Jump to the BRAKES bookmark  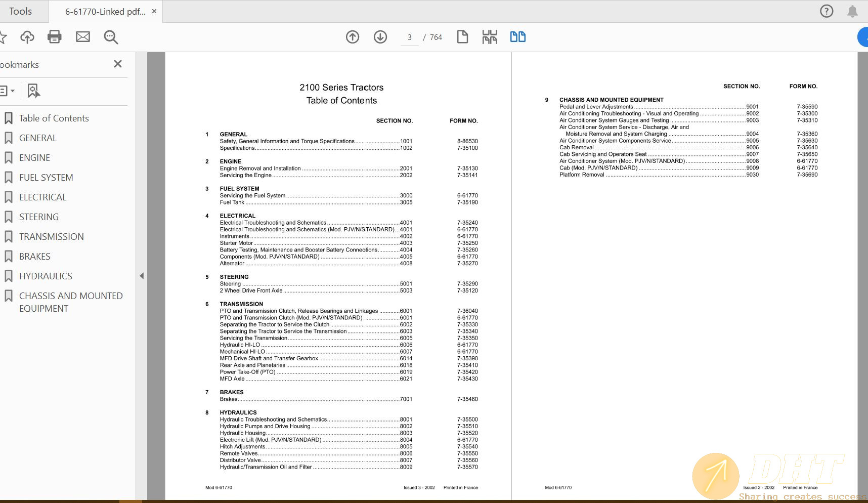tap(35, 257)
